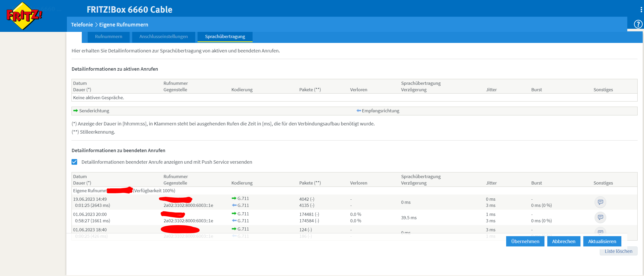The image size is (644, 276).
Task: Click packet count 4042 (-)
Action: click(307, 199)
